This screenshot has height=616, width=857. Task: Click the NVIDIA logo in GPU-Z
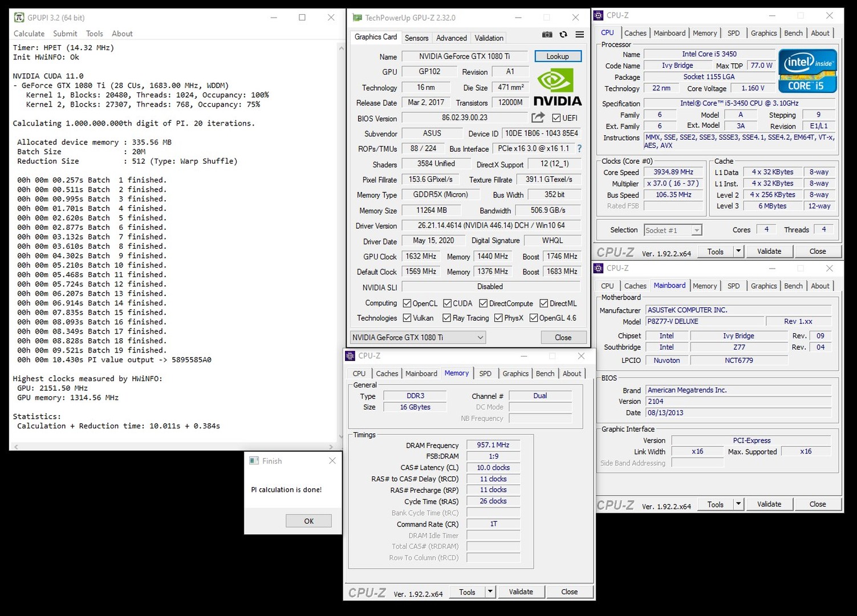[557, 87]
